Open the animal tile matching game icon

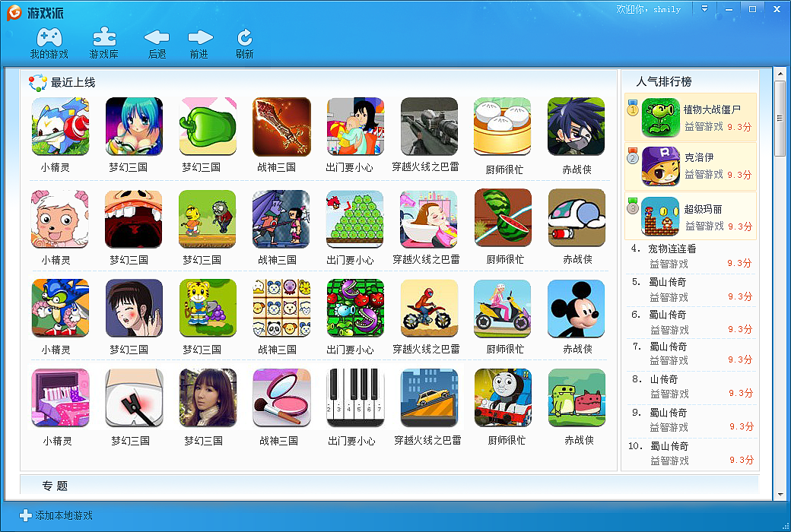(x=282, y=308)
